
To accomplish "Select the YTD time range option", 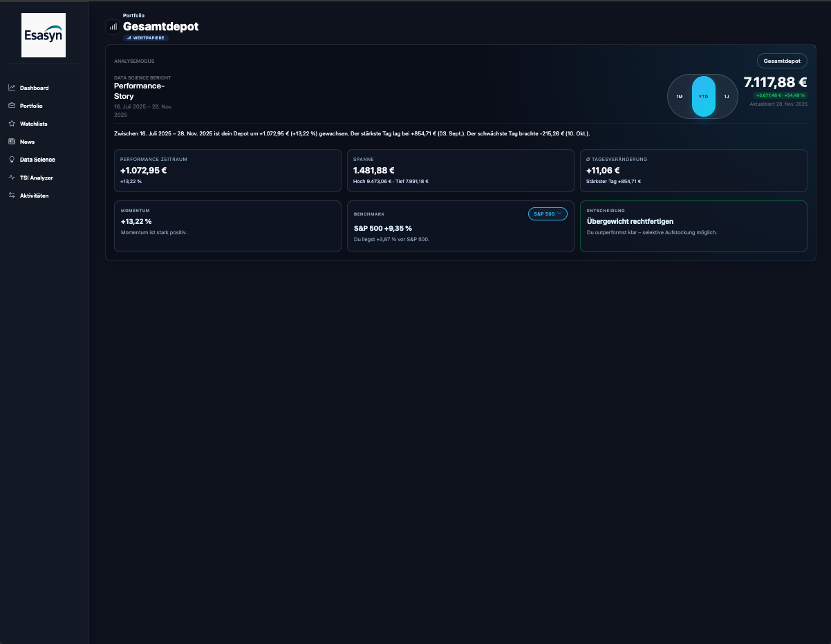I will [x=703, y=97].
